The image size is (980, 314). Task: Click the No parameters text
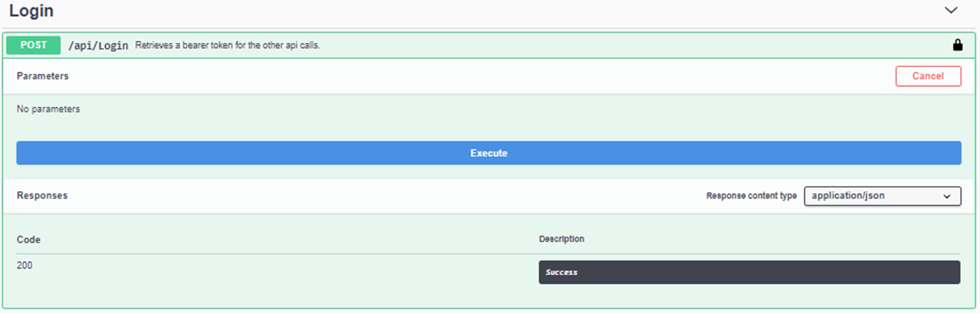click(48, 109)
